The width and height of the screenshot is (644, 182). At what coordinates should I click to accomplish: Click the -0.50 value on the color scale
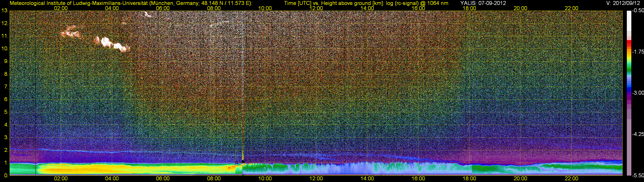click(638, 11)
